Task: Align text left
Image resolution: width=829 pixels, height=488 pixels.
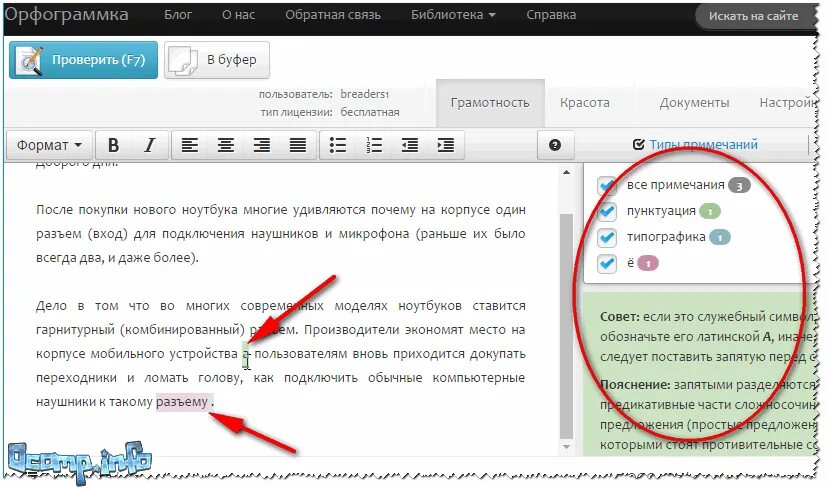Action: pyautogui.click(x=190, y=145)
